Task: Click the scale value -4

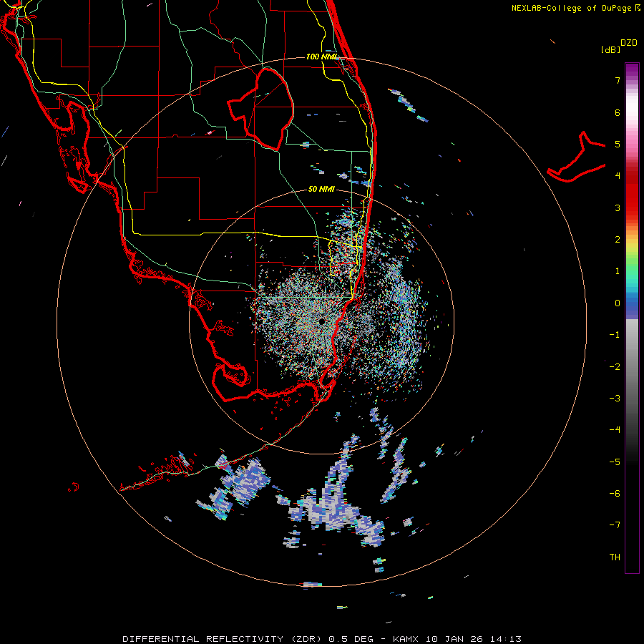Action: (615, 429)
